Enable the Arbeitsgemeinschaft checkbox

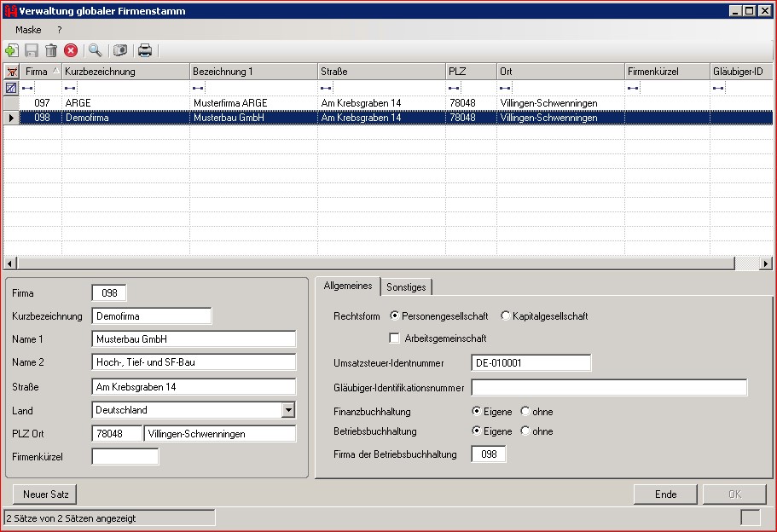[x=394, y=338]
